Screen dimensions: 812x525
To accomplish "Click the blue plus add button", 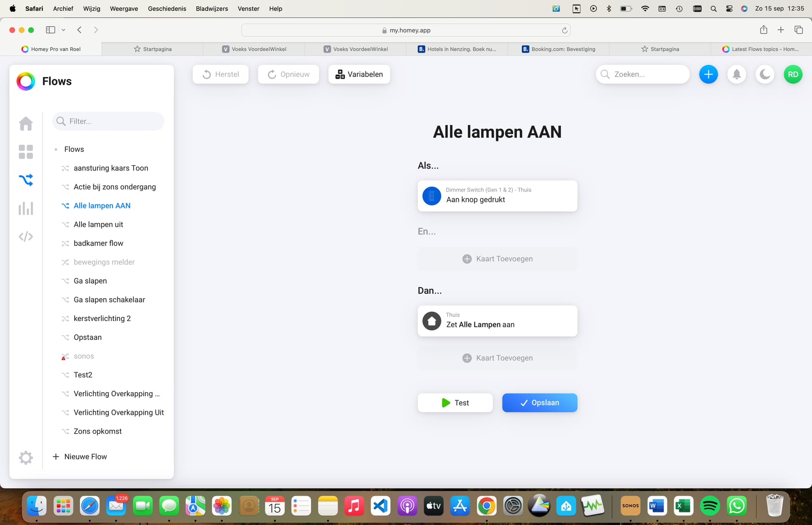I will (x=708, y=74).
